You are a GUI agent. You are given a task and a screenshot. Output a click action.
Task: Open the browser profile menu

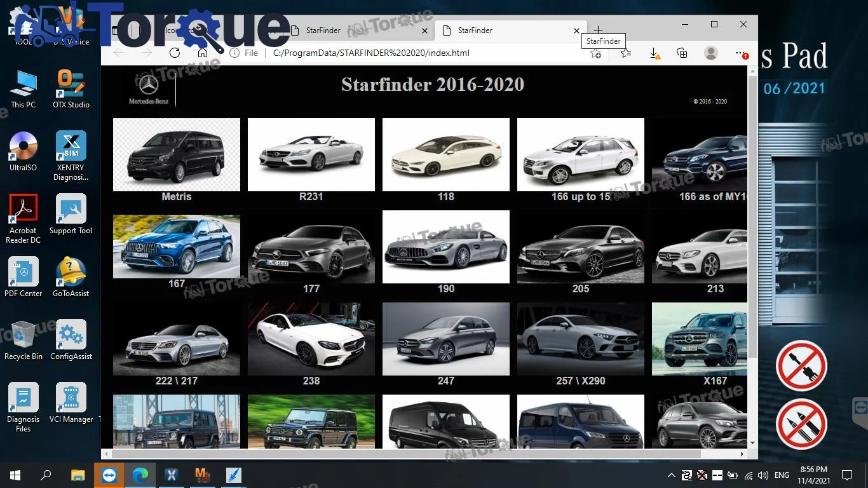[711, 53]
